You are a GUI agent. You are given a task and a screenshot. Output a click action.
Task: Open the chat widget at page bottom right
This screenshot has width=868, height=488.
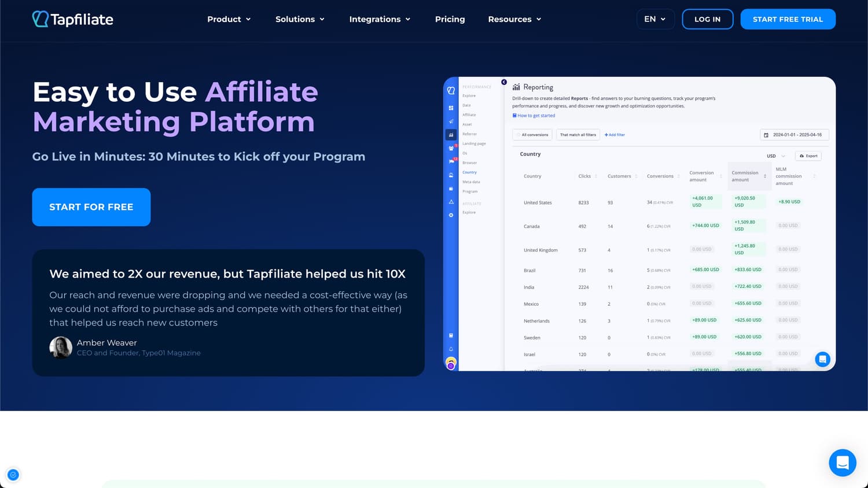(843, 463)
